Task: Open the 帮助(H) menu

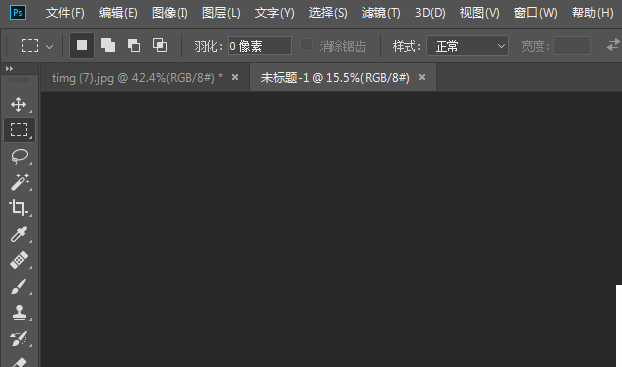Action: click(x=593, y=13)
